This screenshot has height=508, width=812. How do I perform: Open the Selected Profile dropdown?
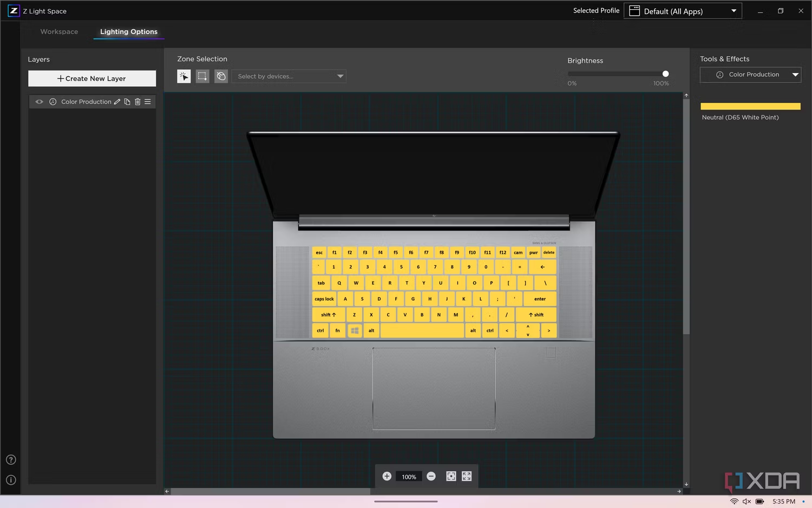point(683,11)
